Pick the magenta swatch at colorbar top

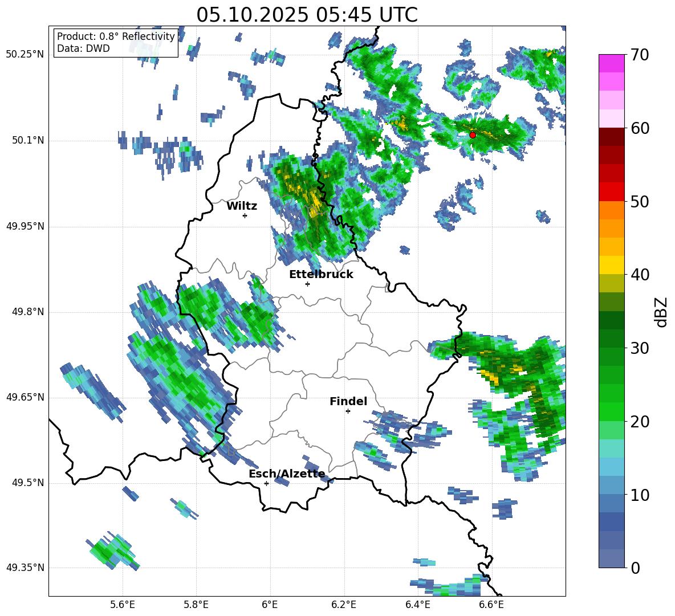611,63
